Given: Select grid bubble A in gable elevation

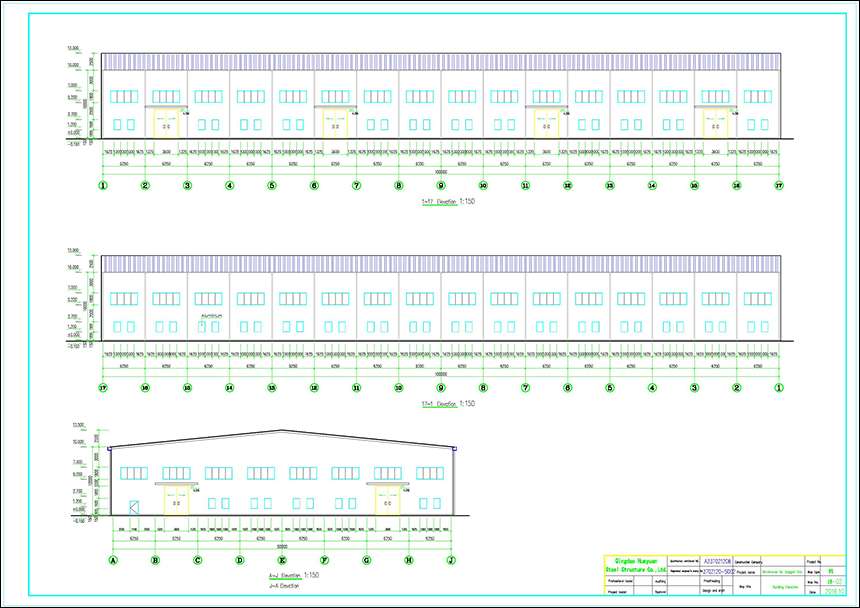Looking at the screenshot, I should (x=113, y=560).
